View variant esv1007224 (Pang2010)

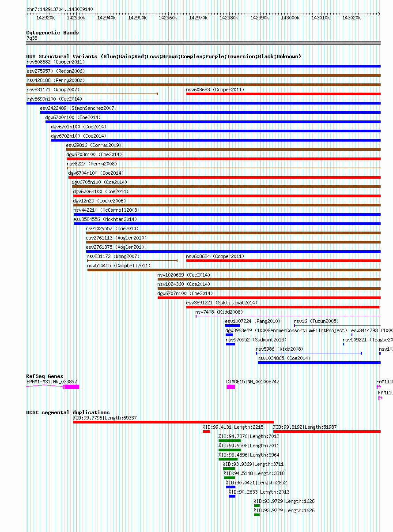(253, 321)
